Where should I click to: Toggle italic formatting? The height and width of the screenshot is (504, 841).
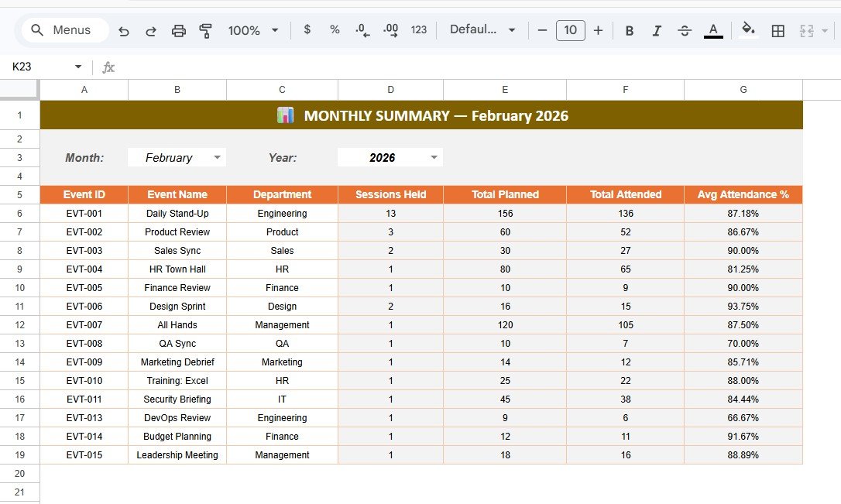click(x=657, y=30)
